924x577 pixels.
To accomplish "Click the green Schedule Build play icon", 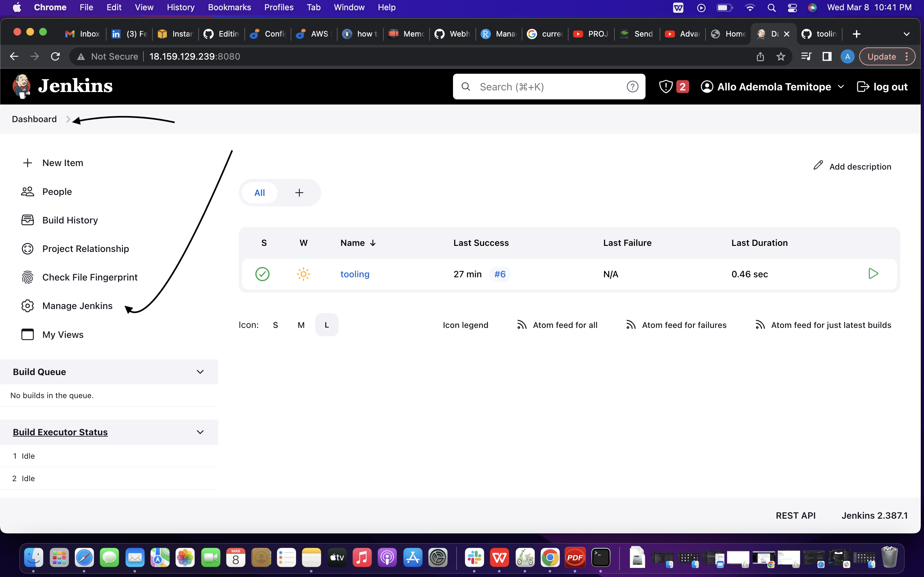I will click(873, 274).
